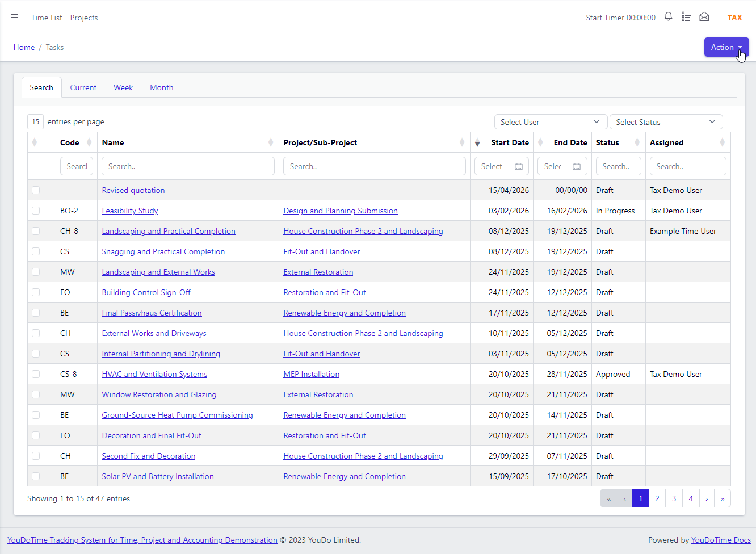Sort by Project/Sub-Project column arrows
The image size is (756, 554).
pos(462,142)
